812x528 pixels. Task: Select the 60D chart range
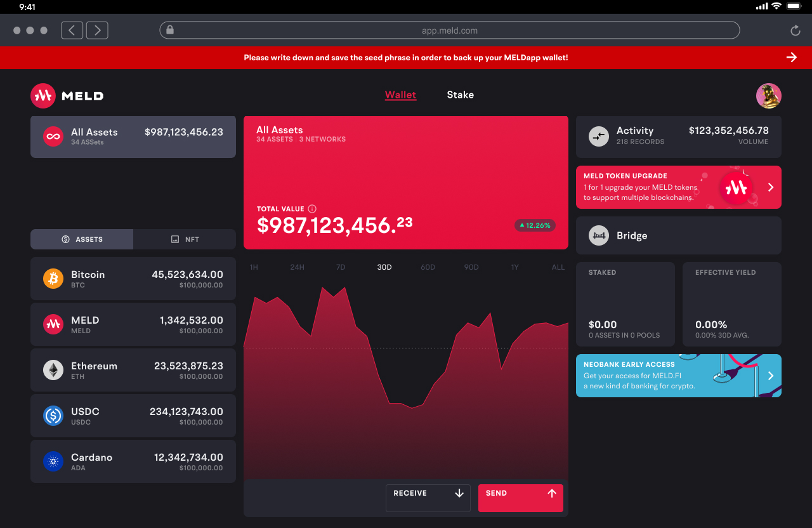click(x=428, y=267)
